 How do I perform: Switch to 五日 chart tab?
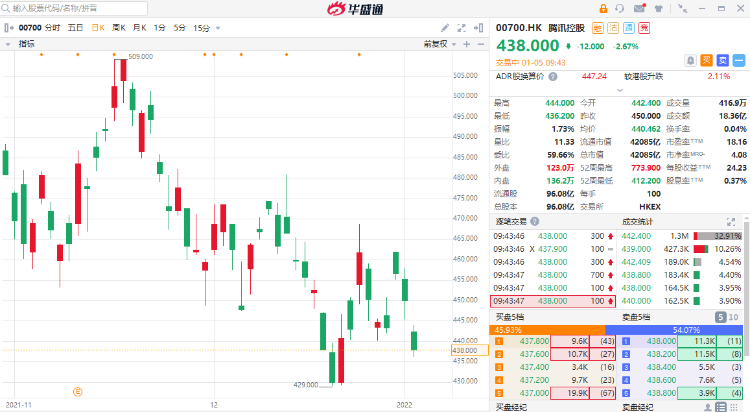[76, 28]
